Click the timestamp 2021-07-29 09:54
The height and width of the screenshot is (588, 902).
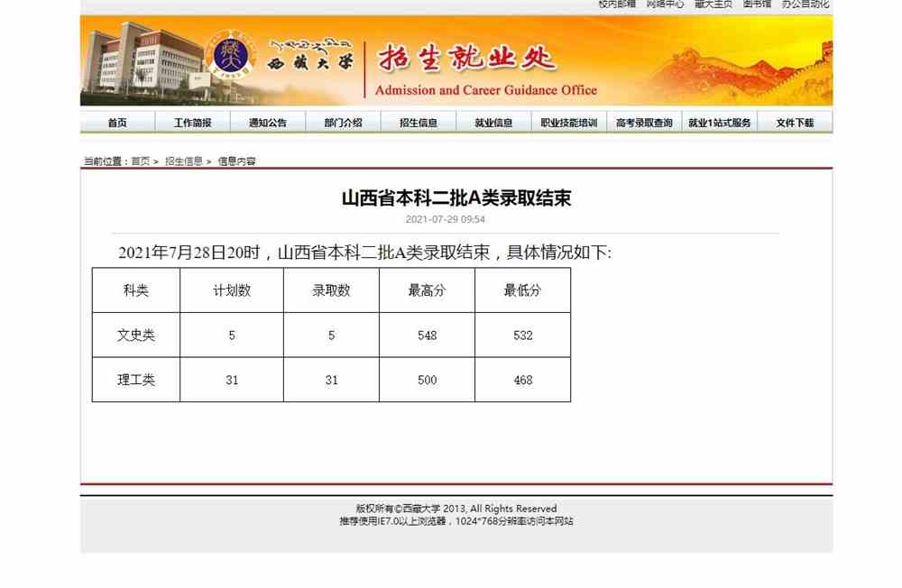[446, 219]
